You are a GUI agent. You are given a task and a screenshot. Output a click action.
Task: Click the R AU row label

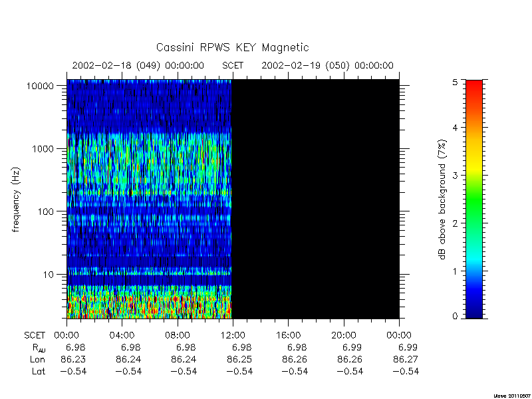coord(39,348)
